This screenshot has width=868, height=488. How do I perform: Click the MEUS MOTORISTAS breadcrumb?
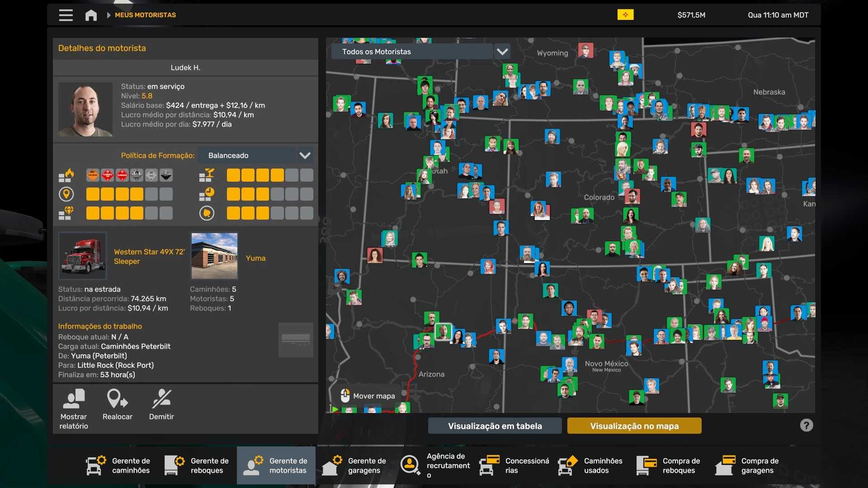coord(145,15)
